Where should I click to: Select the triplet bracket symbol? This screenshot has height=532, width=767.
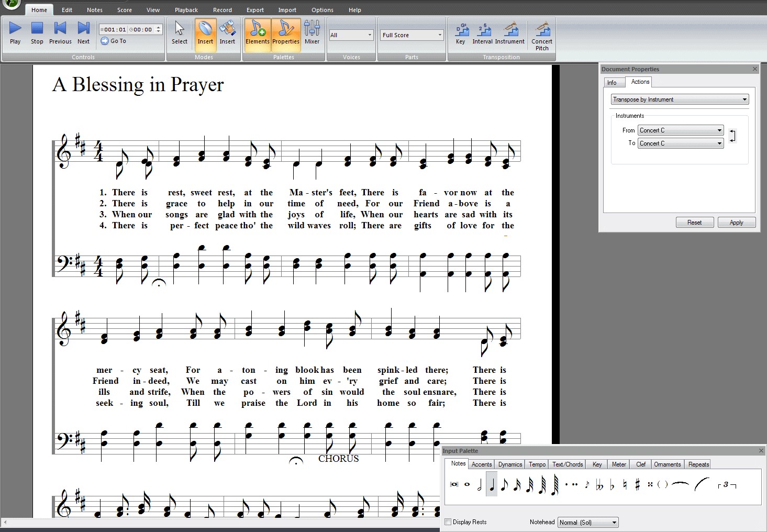tap(727, 485)
